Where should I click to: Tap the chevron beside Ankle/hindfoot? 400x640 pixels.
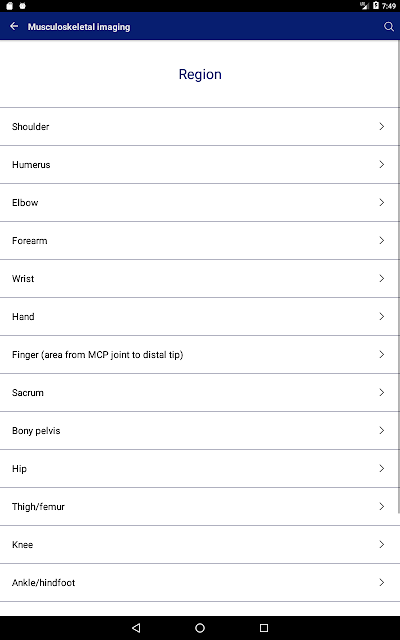point(382,582)
